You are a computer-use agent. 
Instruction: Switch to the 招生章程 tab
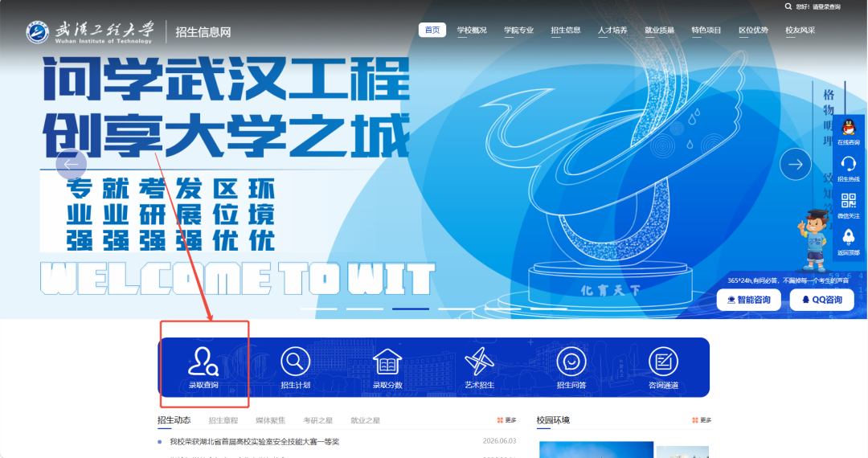tap(223, 420)
